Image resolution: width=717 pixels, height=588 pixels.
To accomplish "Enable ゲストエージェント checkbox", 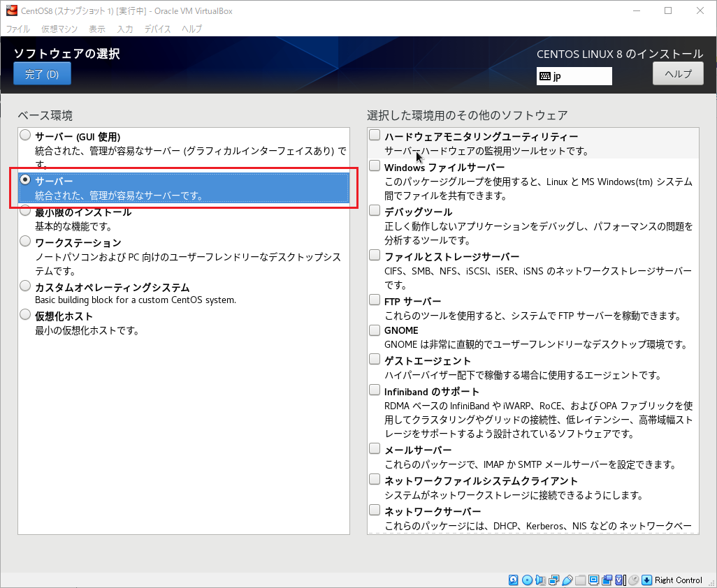I will (x=375, y=359).
